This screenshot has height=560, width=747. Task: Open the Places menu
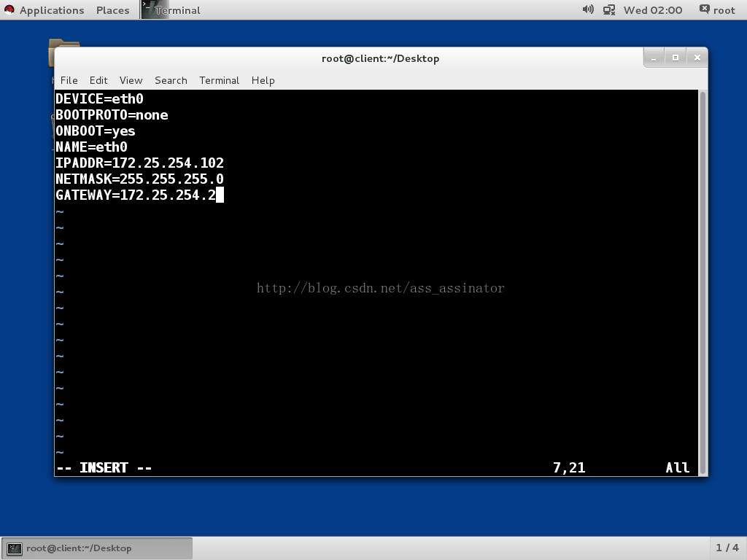[x=112, y=10]
